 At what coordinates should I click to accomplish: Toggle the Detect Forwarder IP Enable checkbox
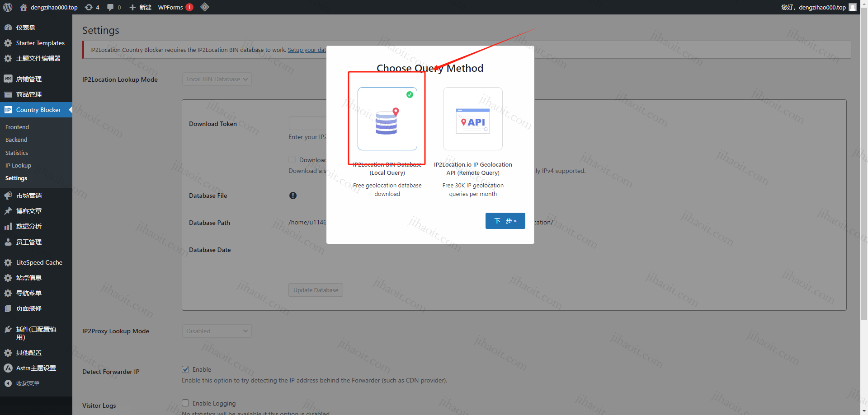[x=185, y=369]
